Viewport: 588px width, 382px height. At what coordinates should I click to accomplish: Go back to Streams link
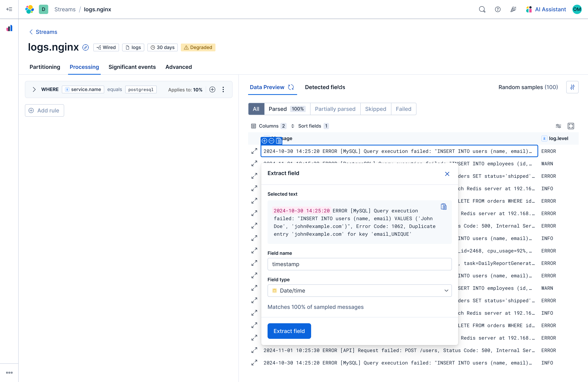click(43, 32)
